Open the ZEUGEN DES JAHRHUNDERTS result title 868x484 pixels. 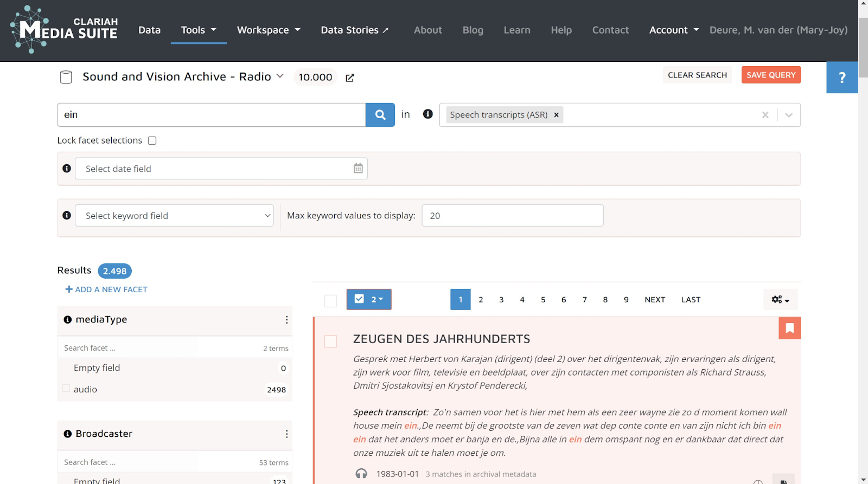(442, 339)
